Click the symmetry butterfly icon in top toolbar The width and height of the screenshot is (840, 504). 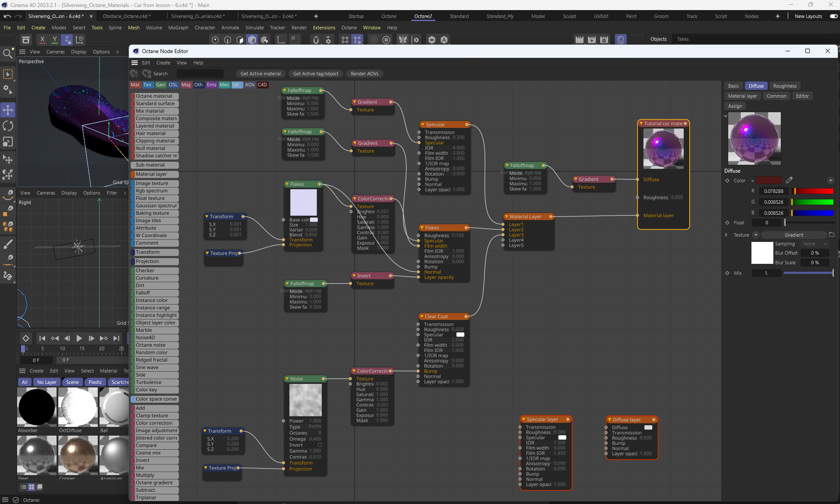pyautogui.click(x=402, y=40)
